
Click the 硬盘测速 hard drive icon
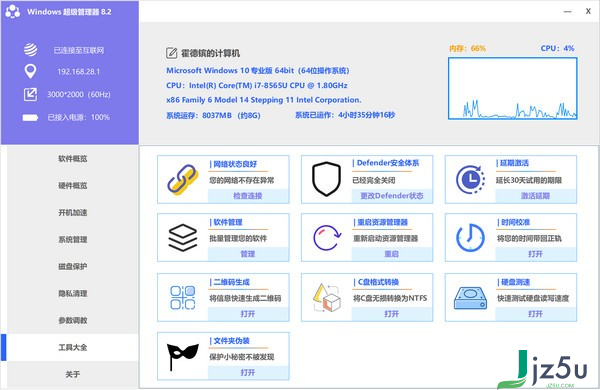point(470,298)
